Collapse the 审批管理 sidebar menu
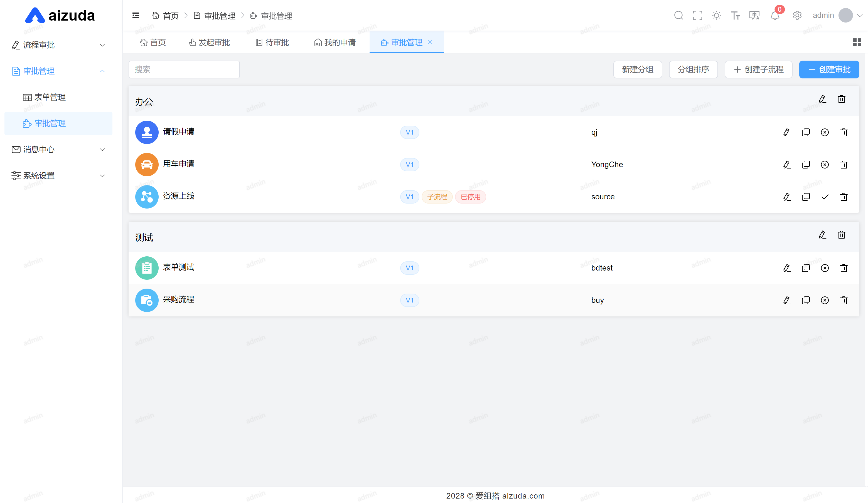 58,71
